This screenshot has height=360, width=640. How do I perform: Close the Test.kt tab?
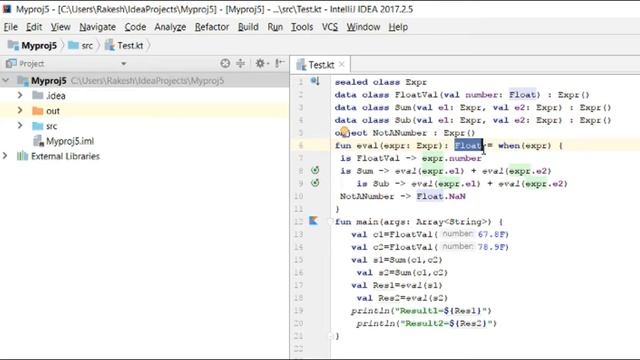(342, 64)
